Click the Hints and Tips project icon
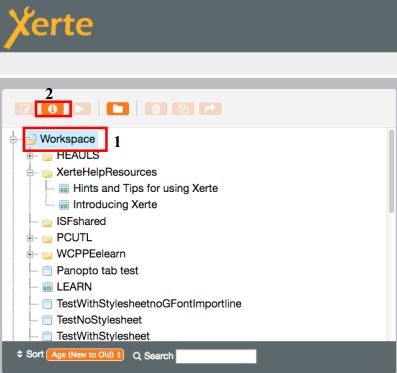397x373 pixels. pyautogui.click(x=64, y=189)
